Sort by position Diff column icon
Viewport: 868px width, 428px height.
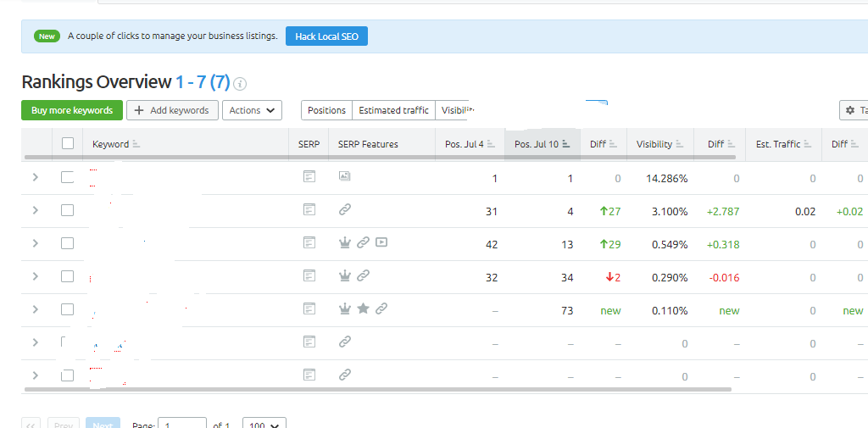click(612, 145)
